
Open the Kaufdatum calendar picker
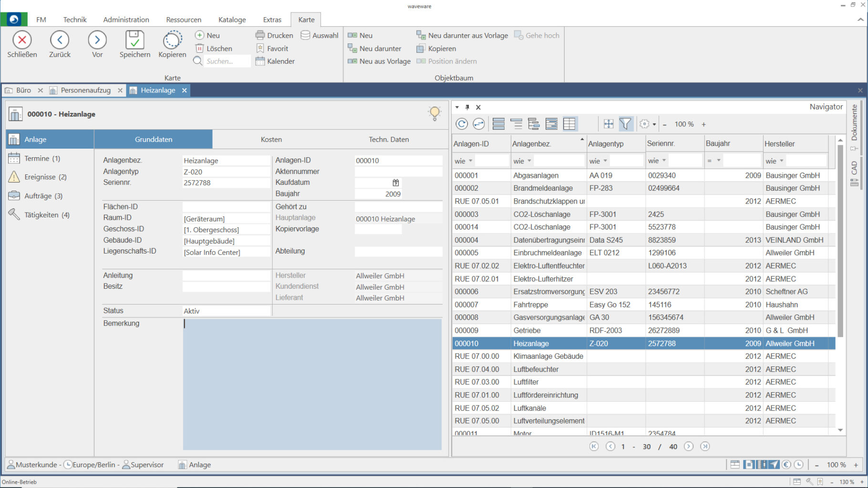[x=395, y=183]
